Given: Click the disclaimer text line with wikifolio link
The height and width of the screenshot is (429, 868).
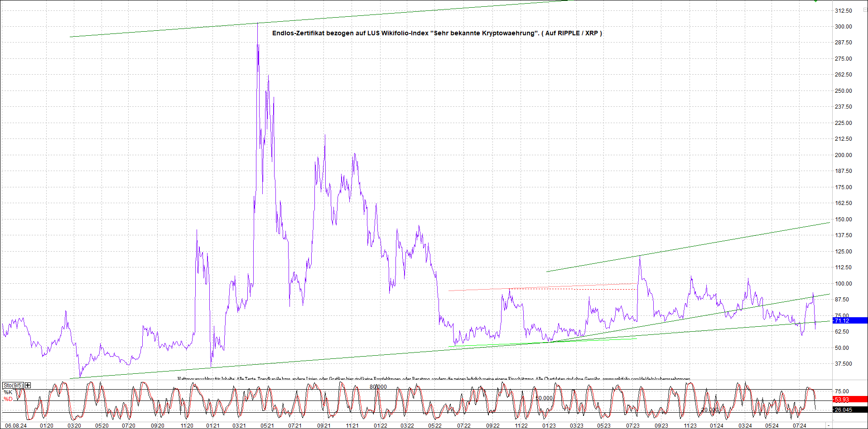Looking at the screenshot, I should point(434,378).
